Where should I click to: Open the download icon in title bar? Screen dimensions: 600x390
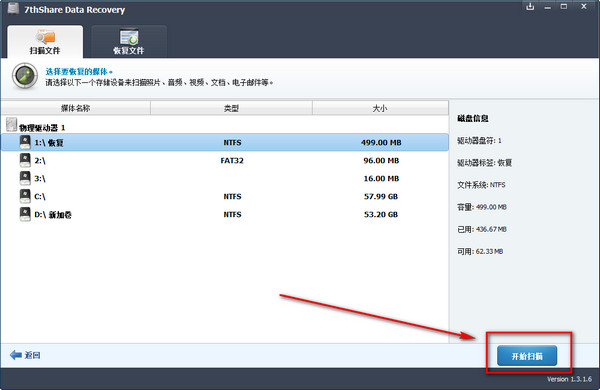click(x=530, y=7)
